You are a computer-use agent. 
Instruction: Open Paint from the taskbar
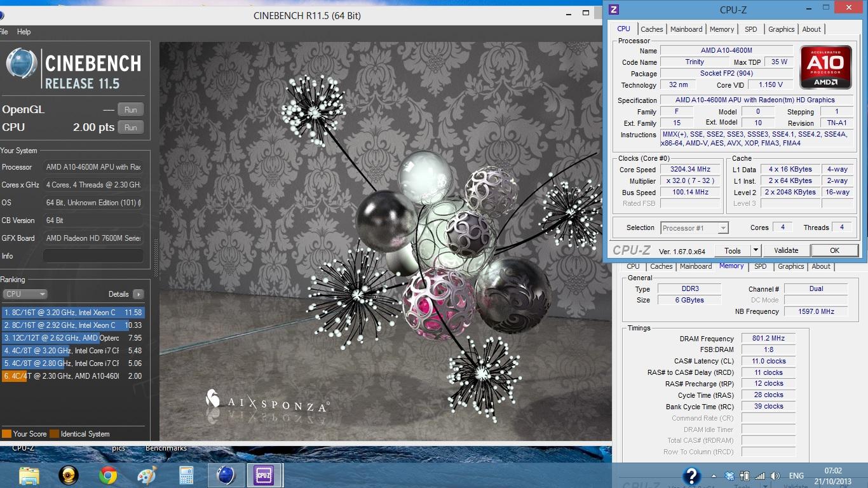pyautogui.click(x=147, y=475)
